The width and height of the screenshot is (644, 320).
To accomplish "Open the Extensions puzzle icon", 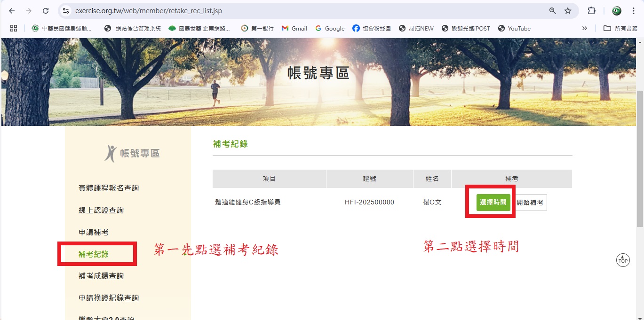I will 592,11.
